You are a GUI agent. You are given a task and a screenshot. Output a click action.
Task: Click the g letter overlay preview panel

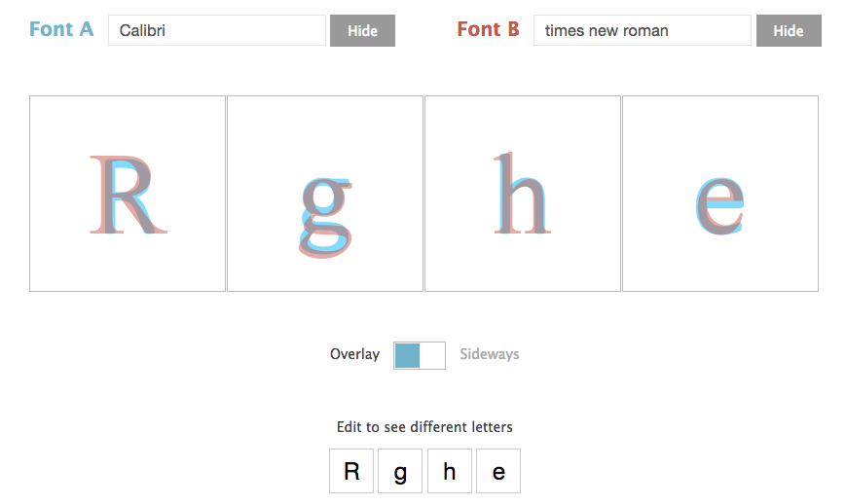click(x=325, y=194)
